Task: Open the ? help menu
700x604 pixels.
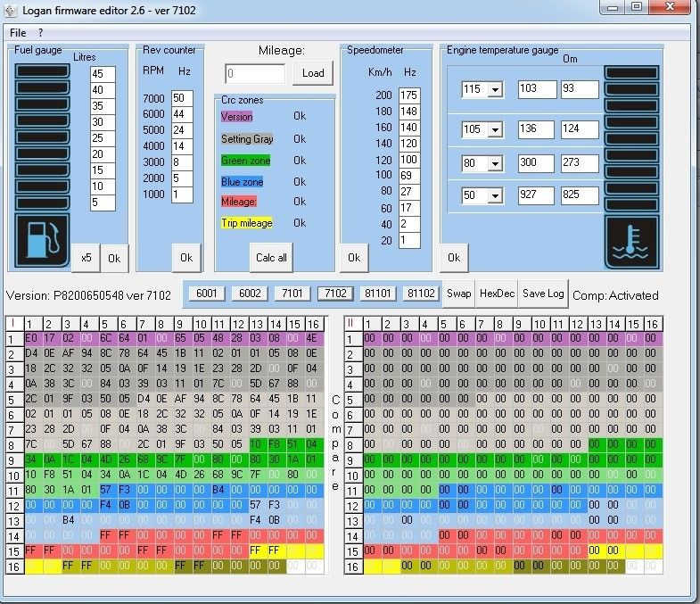Action: tap(40, 32)
